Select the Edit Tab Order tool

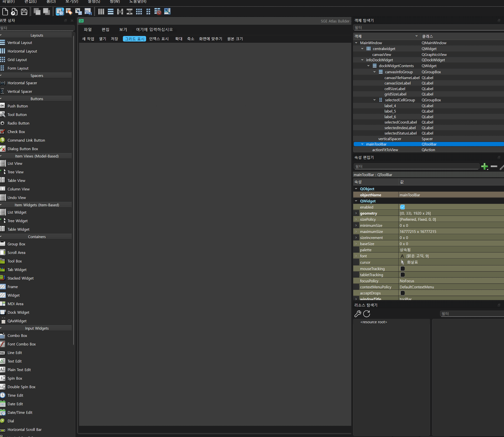click(88, 11)
